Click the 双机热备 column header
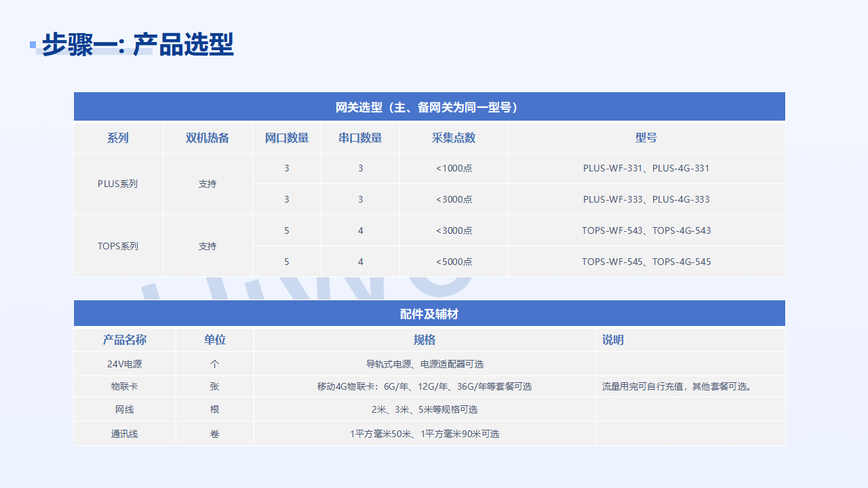 (208, 138)
